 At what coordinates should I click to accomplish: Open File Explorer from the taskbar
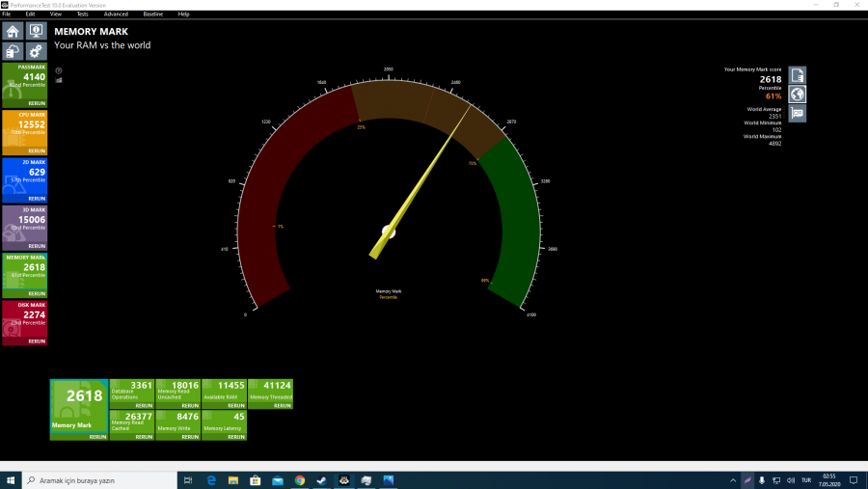click(x=233, y=480)
